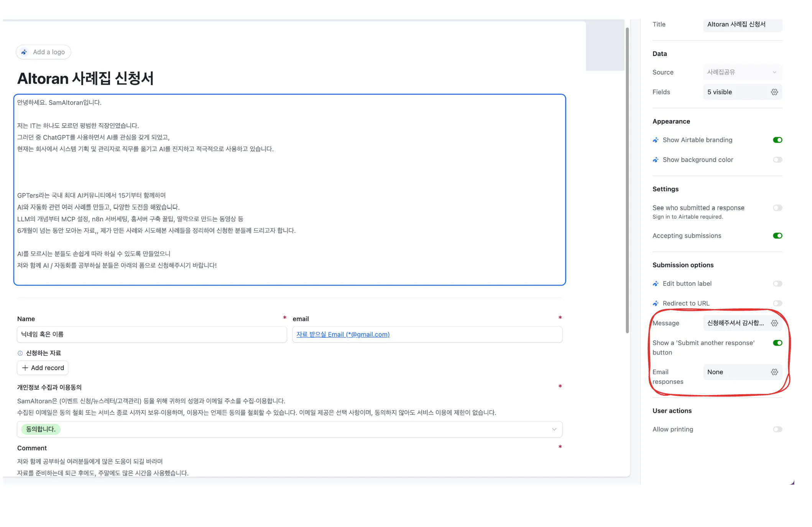Click the 개인정보 수집과 이용동의 label
This screenshot has width=812, height=527.
[49, 387]
